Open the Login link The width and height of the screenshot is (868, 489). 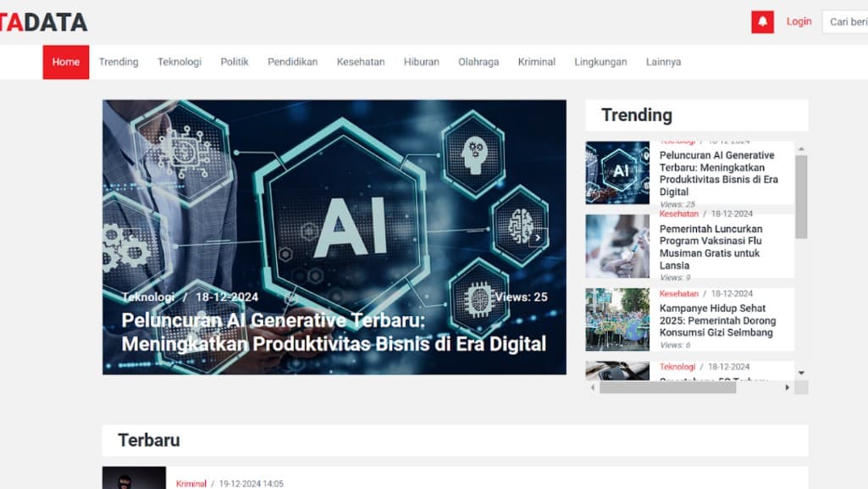799,21
